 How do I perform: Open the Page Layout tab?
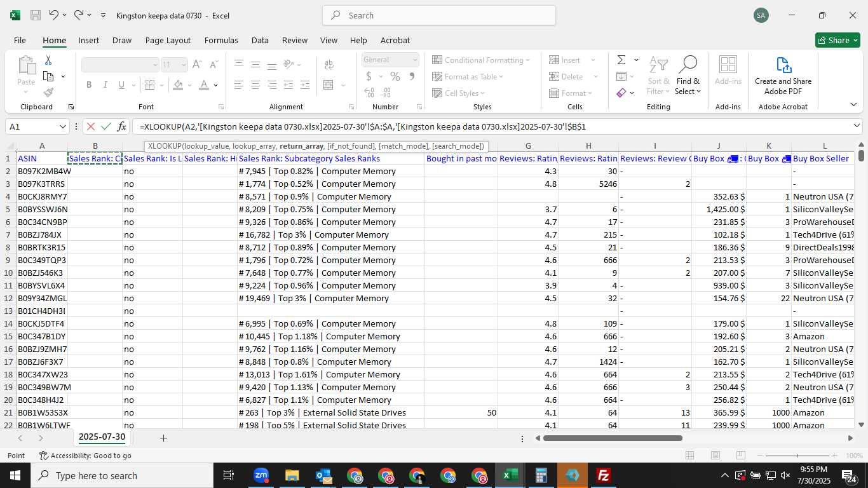coord(168,40)
